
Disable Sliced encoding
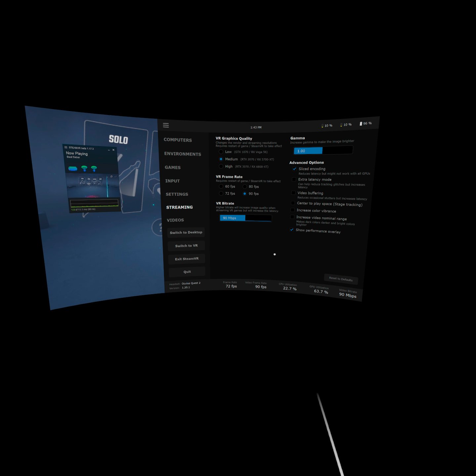pos(294,169)
